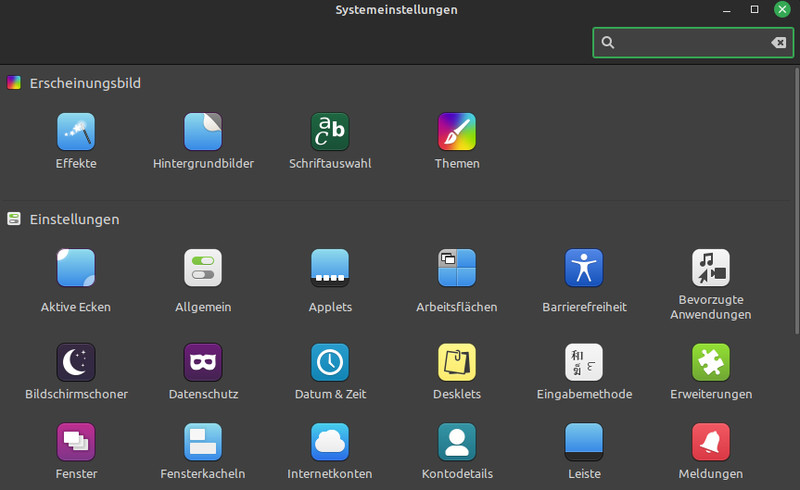Click the Einstellungen section heading
Screen dimensions: 800x490
point(74,219)
